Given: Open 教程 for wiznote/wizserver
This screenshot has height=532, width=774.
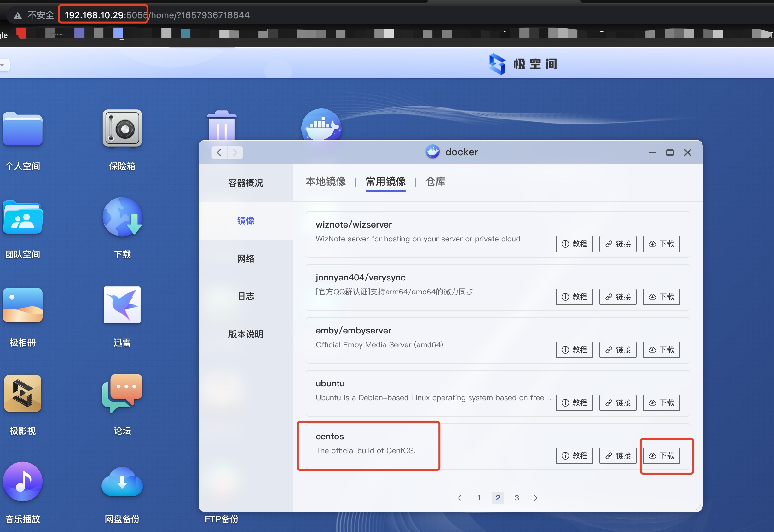Looking at the screenshot, I should pos(574,244).
